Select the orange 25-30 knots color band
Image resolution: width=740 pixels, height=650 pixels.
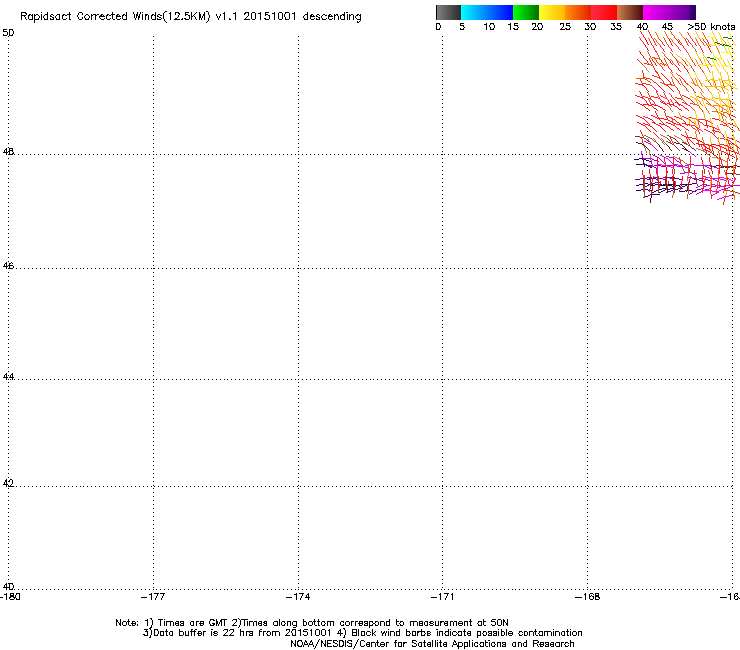click(x=578, y=12)
